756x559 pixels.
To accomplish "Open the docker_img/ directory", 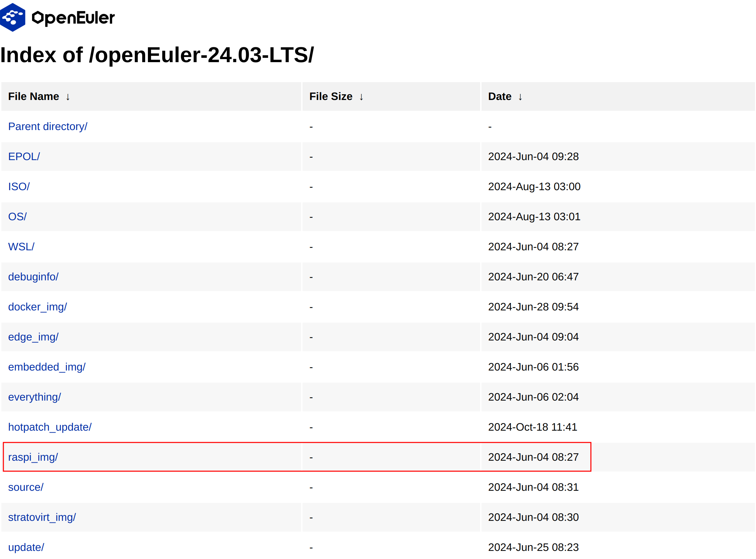I will pos(37,307).
